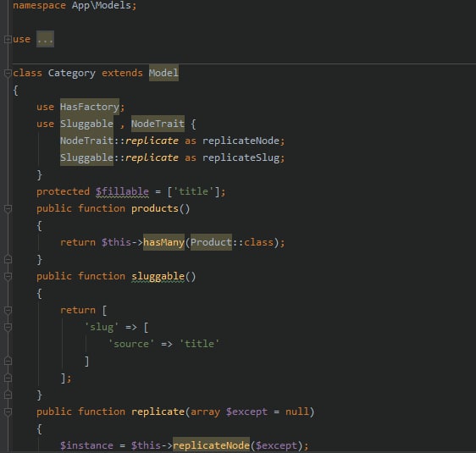
Task: Click the hasMany method call
Action: coord(163,242)
